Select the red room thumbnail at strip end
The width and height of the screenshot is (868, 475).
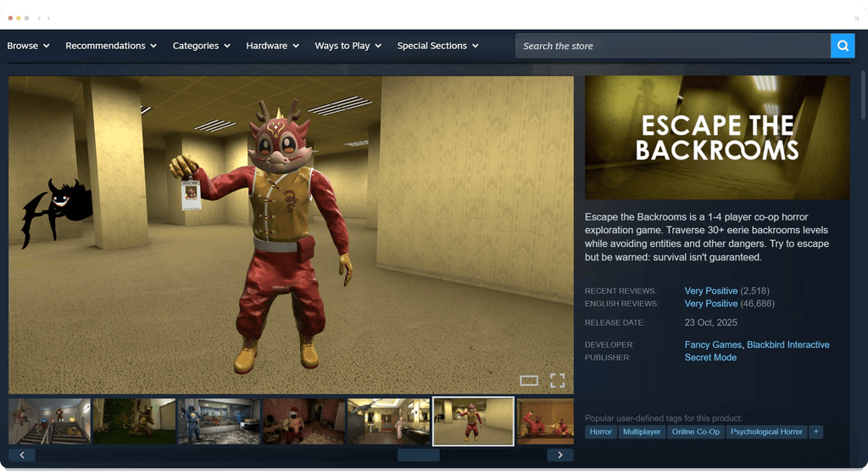click(545, 422)
